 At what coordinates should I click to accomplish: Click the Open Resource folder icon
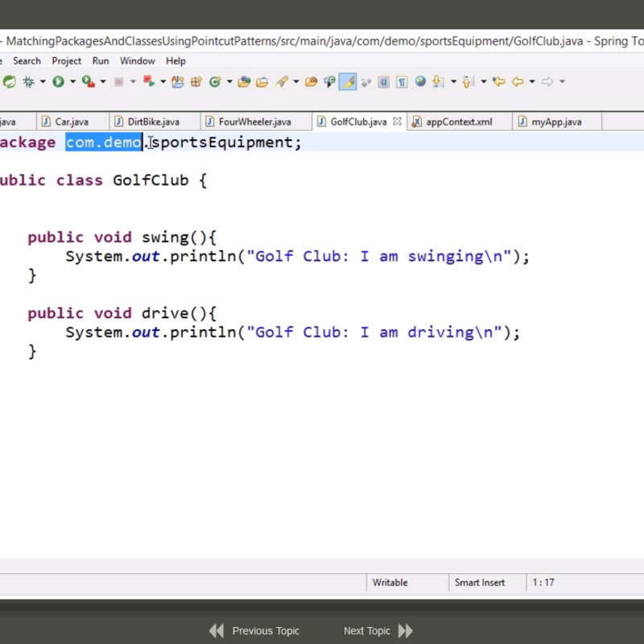311,82
